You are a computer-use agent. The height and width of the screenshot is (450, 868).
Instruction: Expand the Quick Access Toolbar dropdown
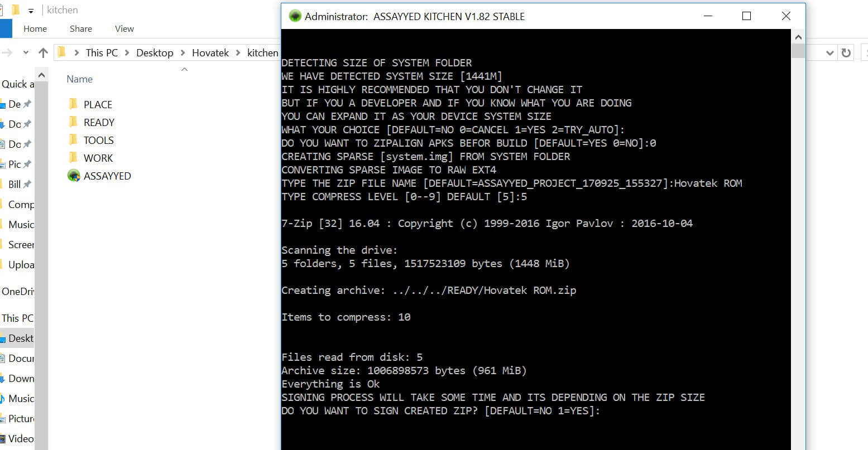click(32, 9)
